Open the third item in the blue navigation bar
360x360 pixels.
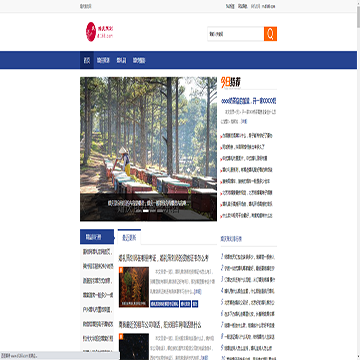pyautogui.click(x=121, y=60)
